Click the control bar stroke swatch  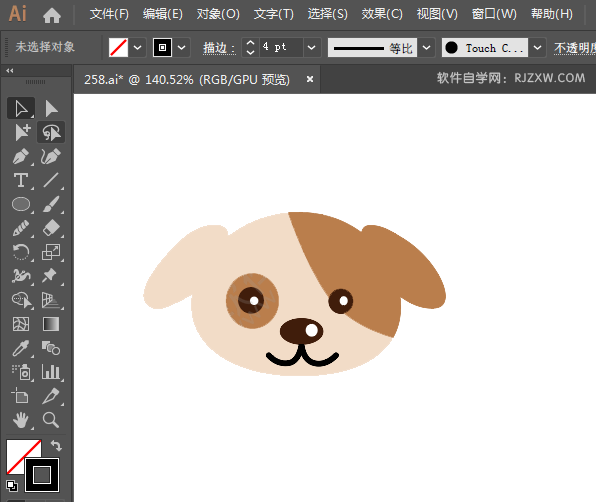162,48
